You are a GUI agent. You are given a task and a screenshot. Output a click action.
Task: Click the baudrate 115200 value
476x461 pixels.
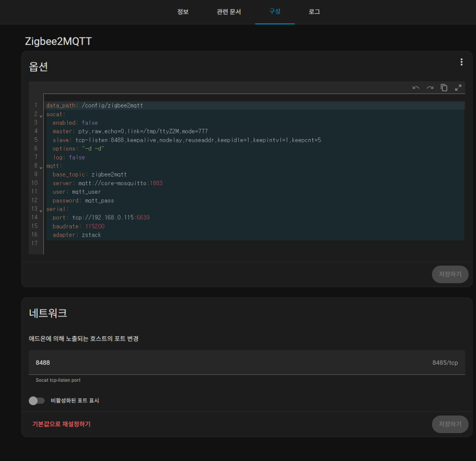(x=95, y=226)
